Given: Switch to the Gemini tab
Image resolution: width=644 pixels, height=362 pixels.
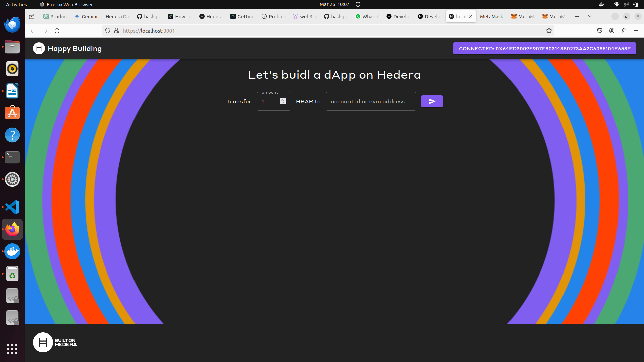Looking at the screenshot, I should [86, 16].
